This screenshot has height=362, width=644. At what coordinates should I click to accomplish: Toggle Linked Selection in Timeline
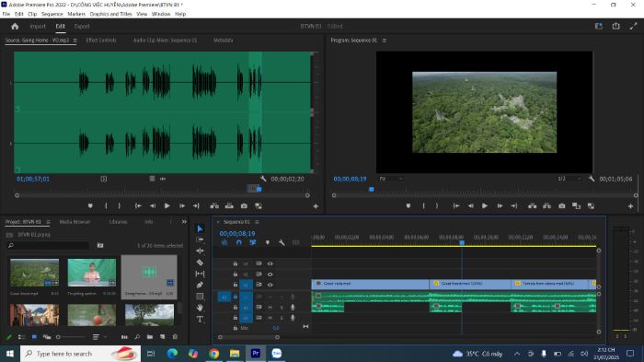click(253, 242)
